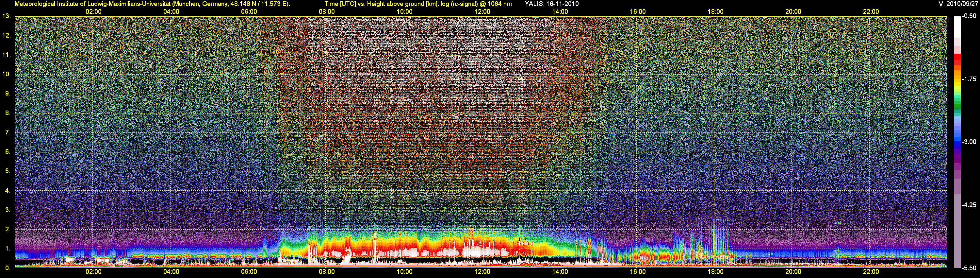The height and width of the screenshot is (278, 980).
Task: Click the -0.50 value on the color scale
Action: 969,16
